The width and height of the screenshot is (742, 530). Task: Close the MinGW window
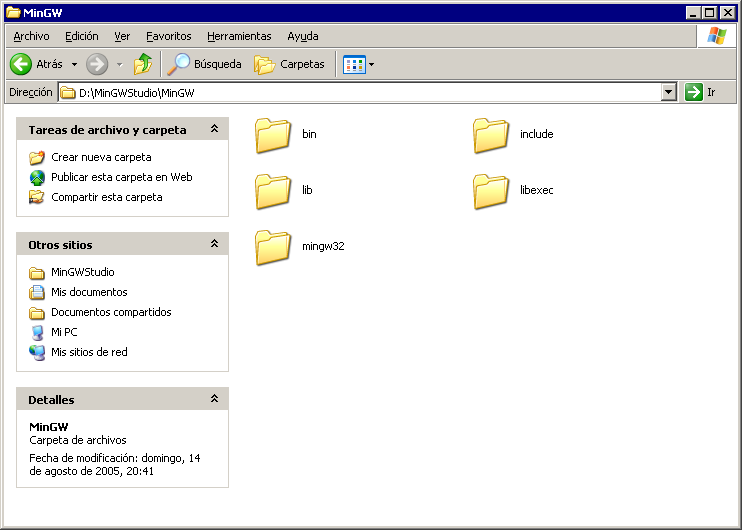click(x=728, y=13)
